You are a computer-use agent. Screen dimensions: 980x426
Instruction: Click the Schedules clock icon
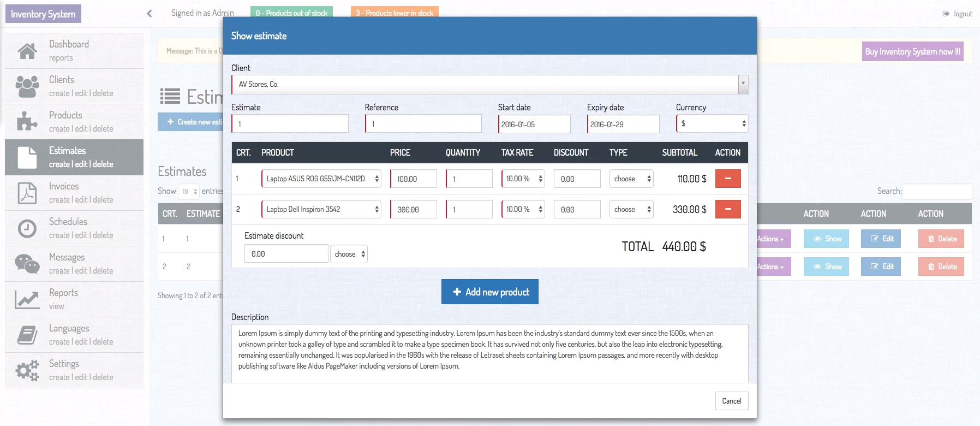27,228
